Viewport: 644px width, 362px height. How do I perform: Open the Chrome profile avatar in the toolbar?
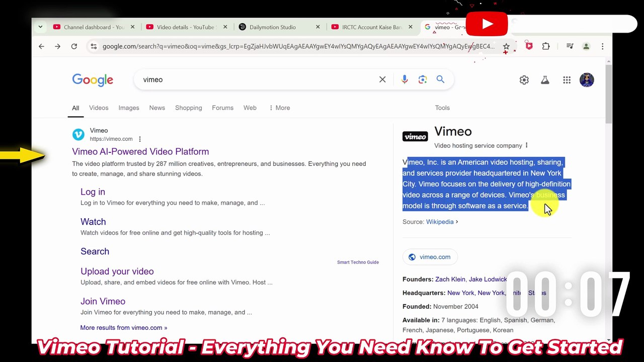click(586, 46)
